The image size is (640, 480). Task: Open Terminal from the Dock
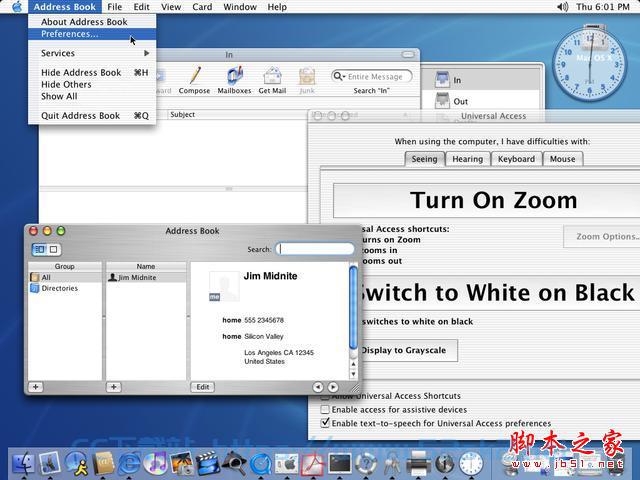(x=340, y=464)
